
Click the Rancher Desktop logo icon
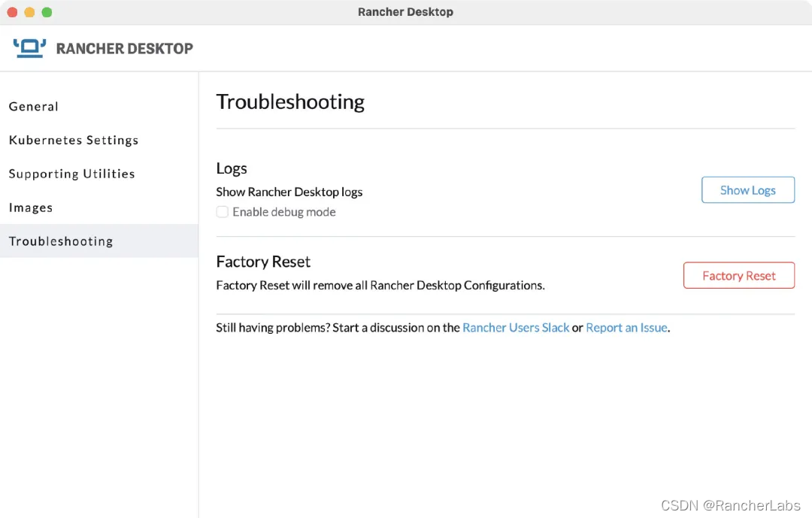[x=29, y=48]
